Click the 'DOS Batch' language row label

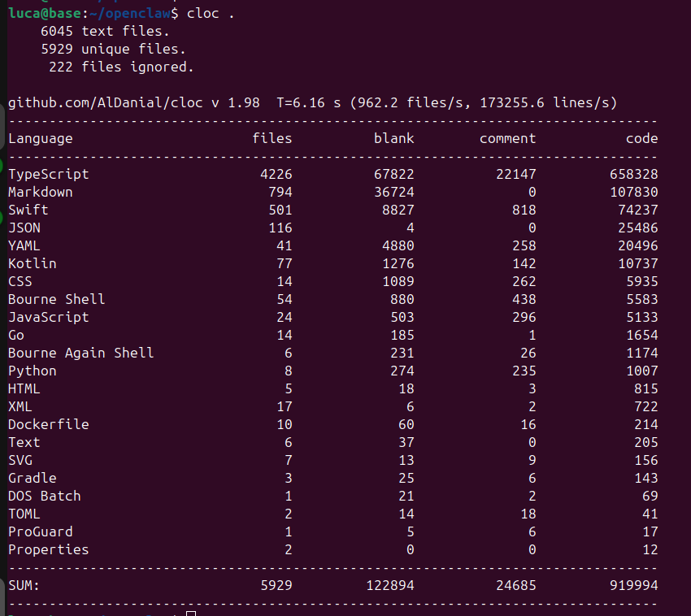[x=45, y=496]
